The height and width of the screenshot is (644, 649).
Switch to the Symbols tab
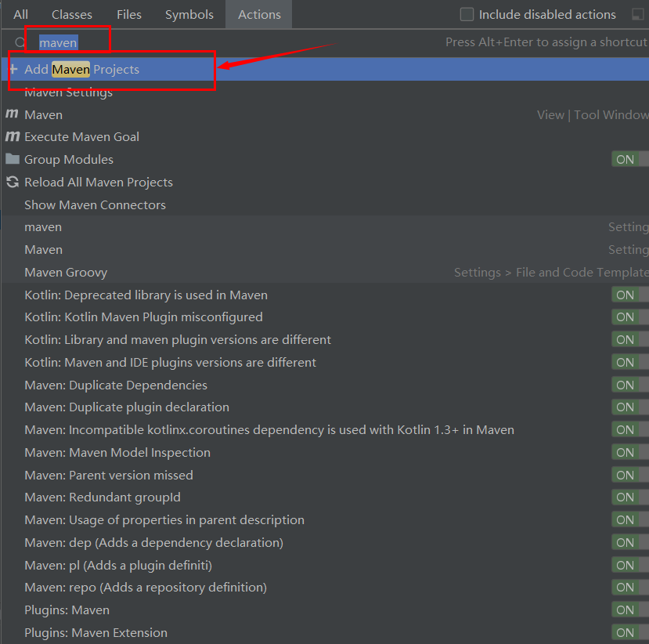189,15
